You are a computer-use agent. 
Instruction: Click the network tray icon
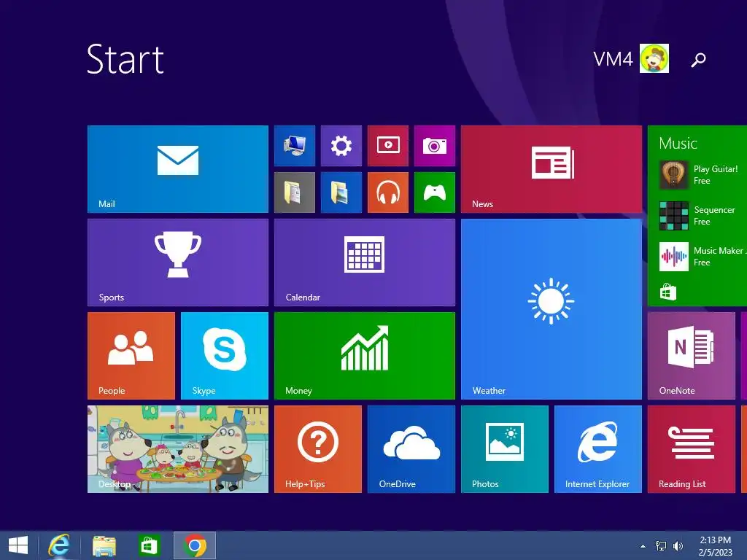[x=661, y=545]
